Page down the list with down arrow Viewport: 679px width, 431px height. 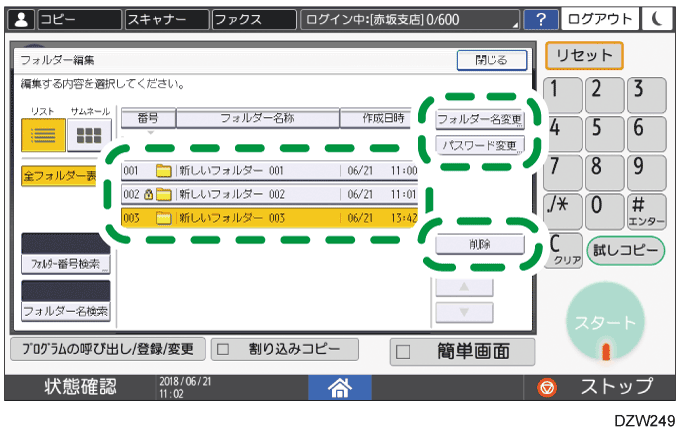(x=464, y=312)
